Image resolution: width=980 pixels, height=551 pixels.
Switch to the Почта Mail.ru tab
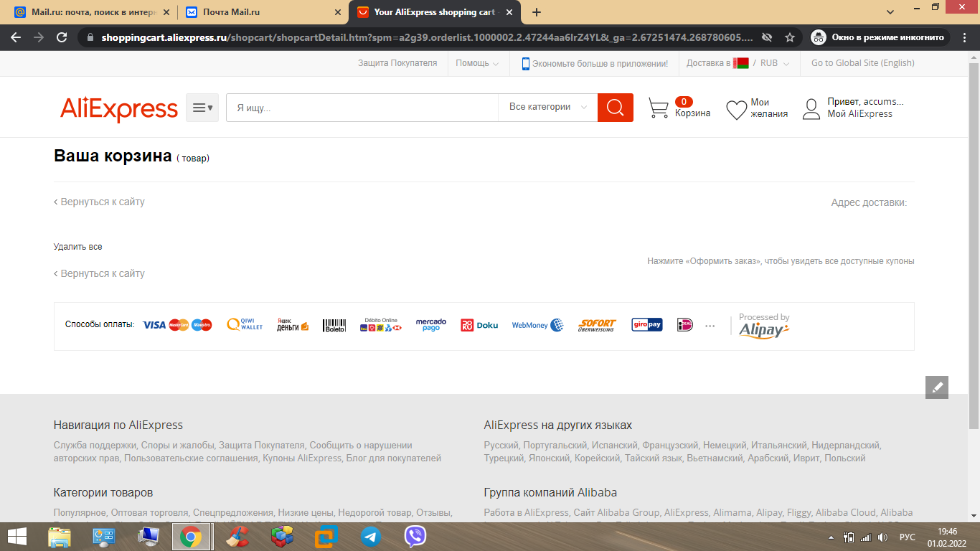pos(263,12)
